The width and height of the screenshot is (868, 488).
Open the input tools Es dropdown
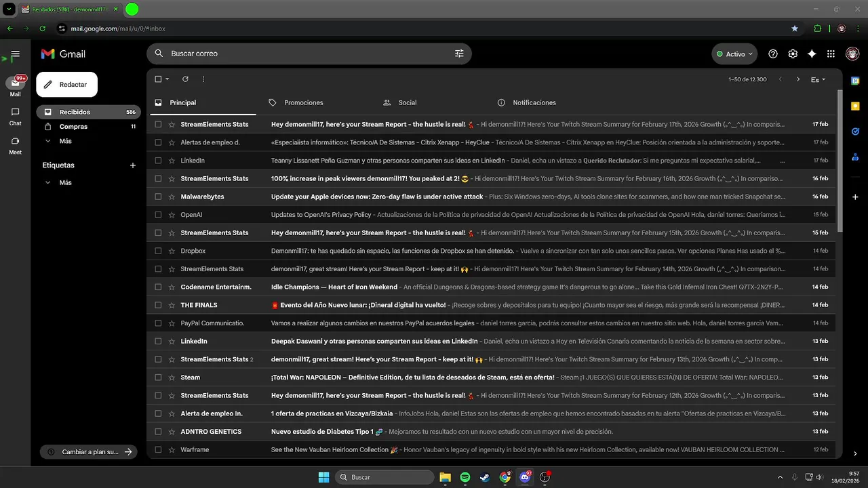(818, 79)
